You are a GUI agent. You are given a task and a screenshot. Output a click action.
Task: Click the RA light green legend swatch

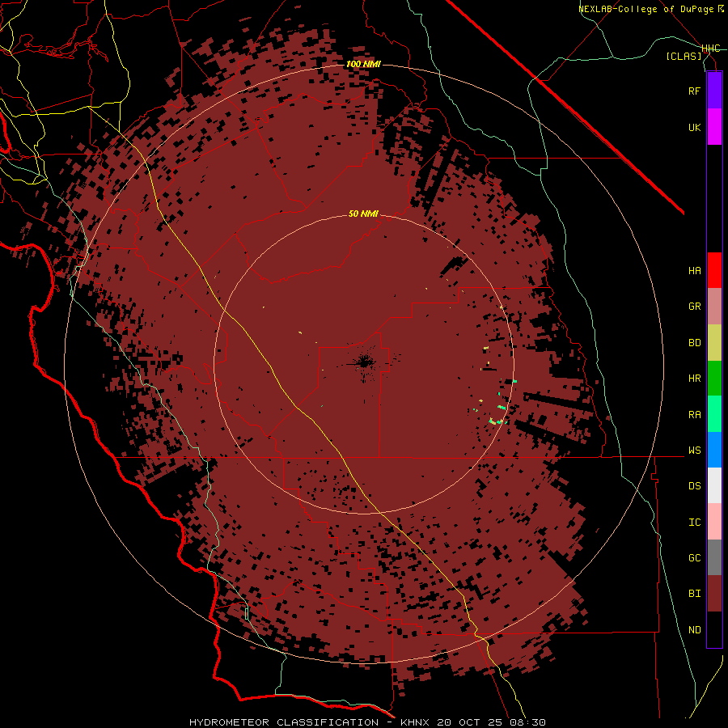(x=714, y=414)
